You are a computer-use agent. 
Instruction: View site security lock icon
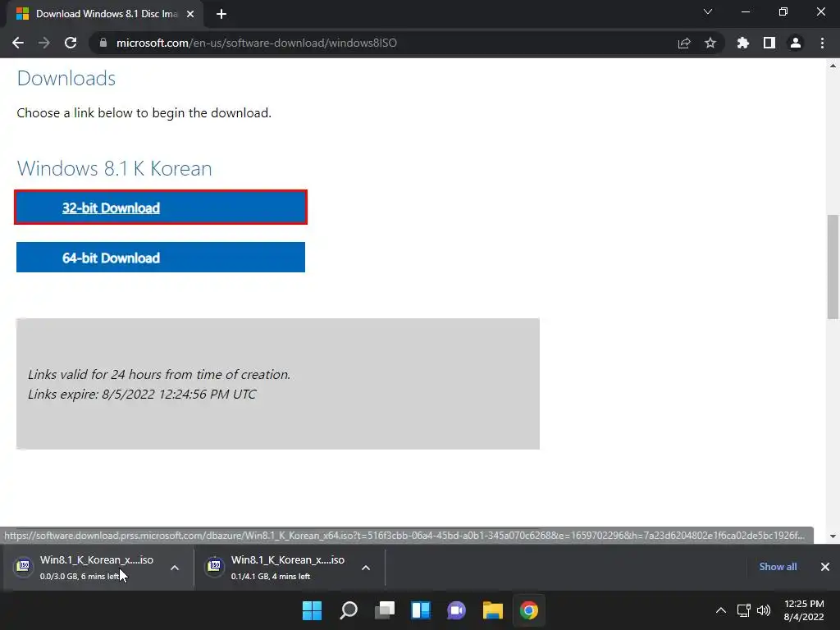(103, 43)
